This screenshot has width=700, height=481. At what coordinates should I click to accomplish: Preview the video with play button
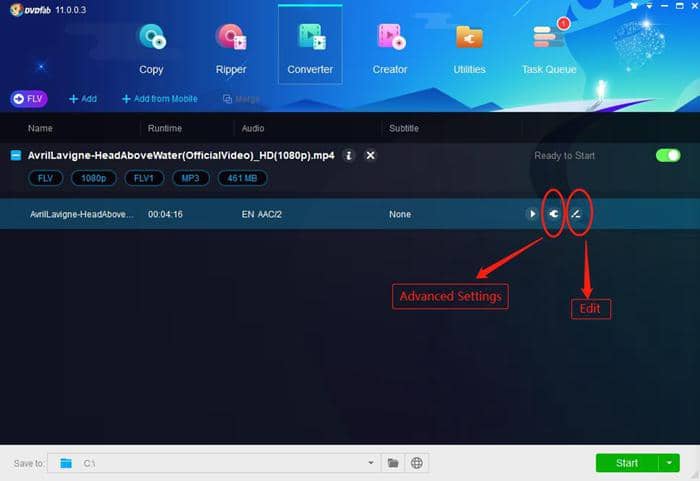click(x=531, y=214)
